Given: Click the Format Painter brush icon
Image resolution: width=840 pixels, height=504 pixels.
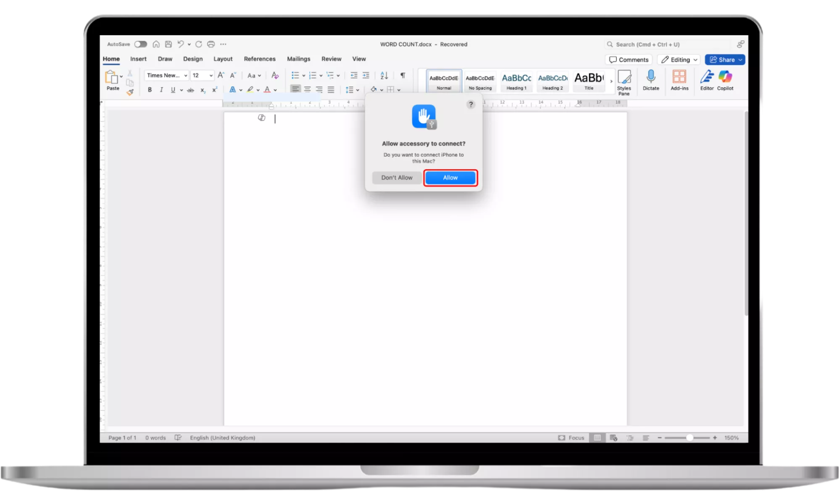Looking at the screenshot, I should tap(130, 92).
